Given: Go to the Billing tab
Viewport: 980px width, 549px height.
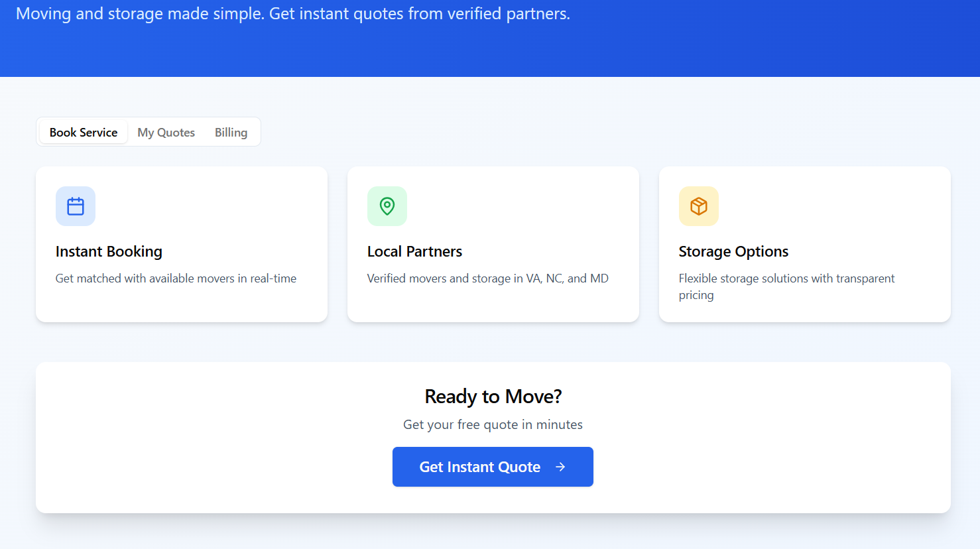Looking at the screenshot, I should pyautogui.click(x=231, y=133).
